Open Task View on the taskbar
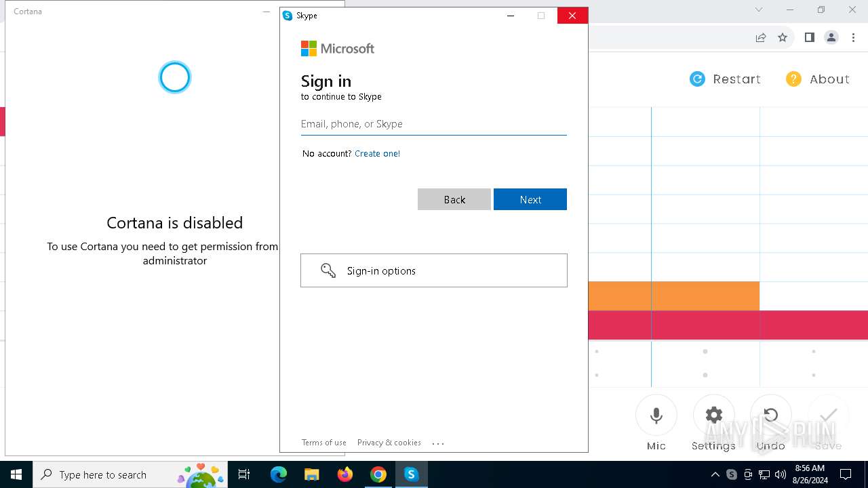 (244, 474)
